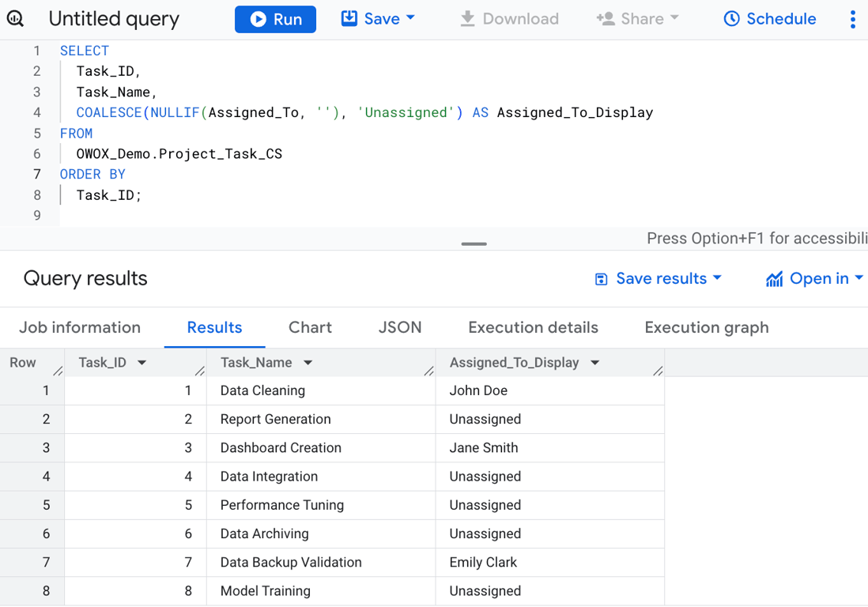Screen dimensions: 868x607
Task: Click the Data Integration cell
Action: (321, 477)
